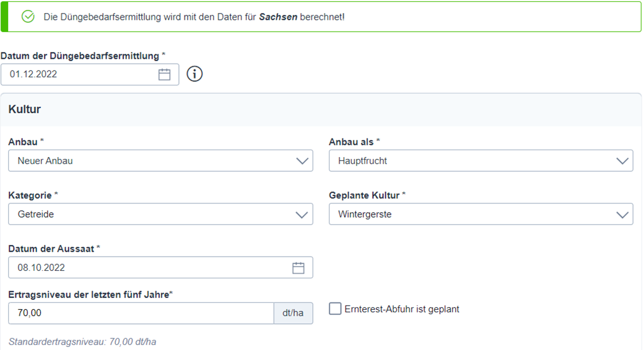This screenshot has width=644, height=350.
Task: Click the Kultur section header
Action: [25, 109]
